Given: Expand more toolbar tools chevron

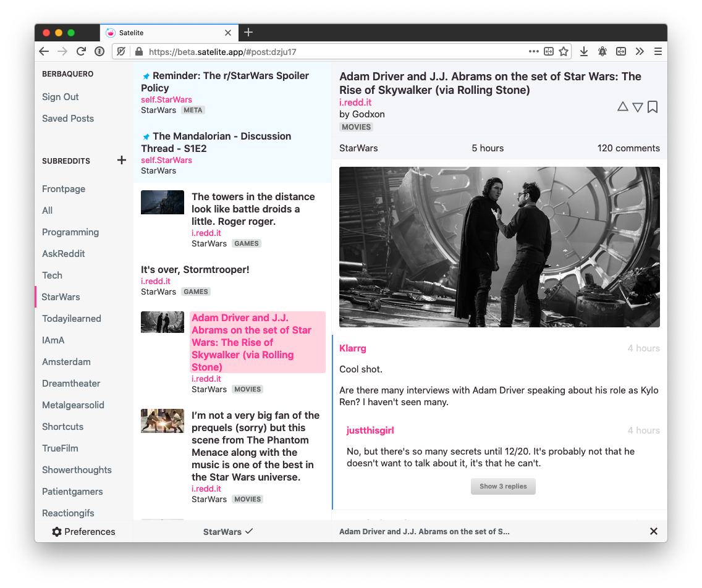Looking at the screenshot, I should coord(640,51).
